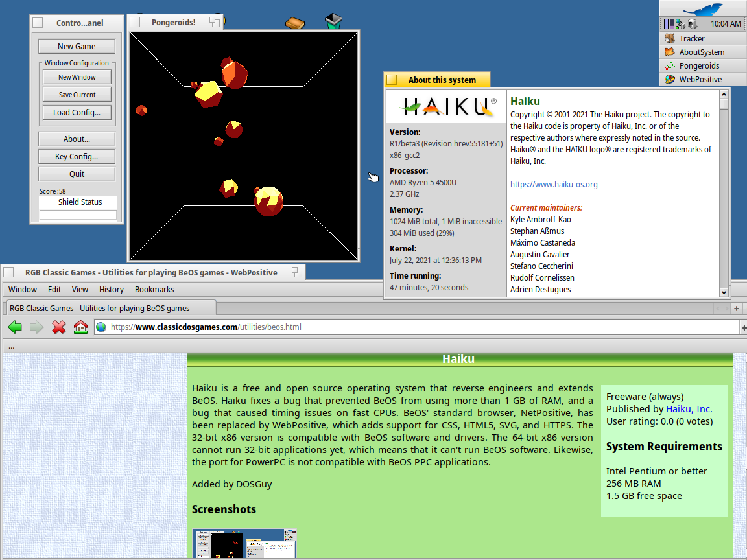The image size is (747, 560).
Task: Click the Save Current button
Action: tap(77, 95)
